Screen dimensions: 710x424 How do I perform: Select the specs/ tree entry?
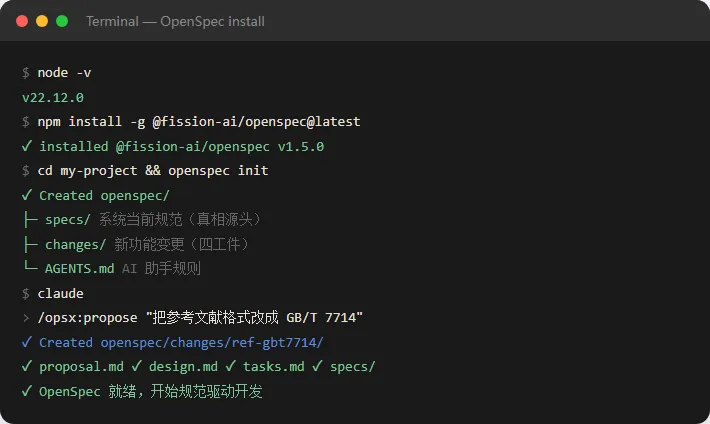click(x=67, y=220)
